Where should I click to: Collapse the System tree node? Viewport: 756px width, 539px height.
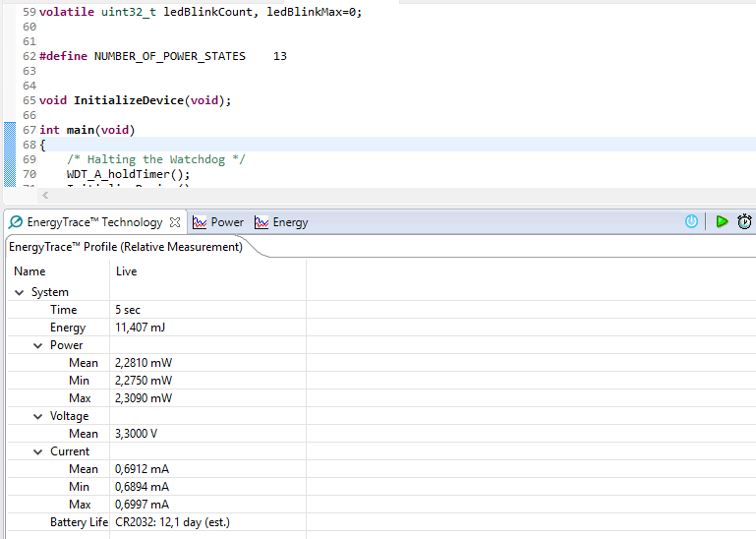20,292
